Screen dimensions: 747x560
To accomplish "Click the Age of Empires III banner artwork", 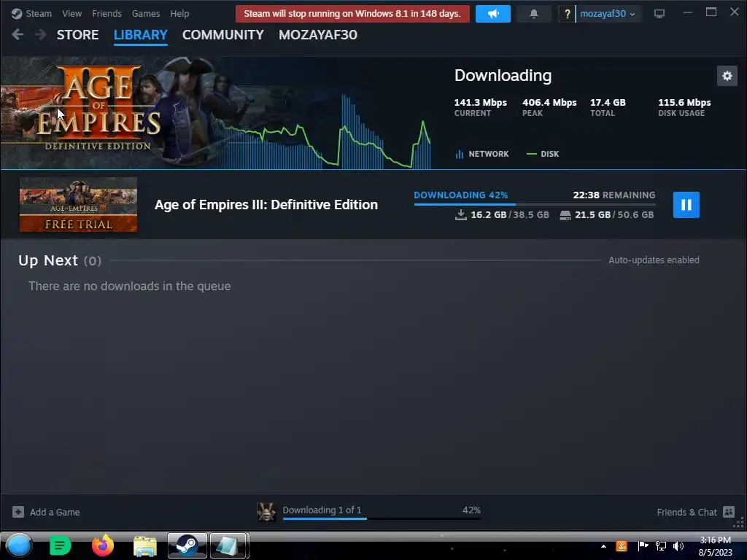I will click(109, 112).
